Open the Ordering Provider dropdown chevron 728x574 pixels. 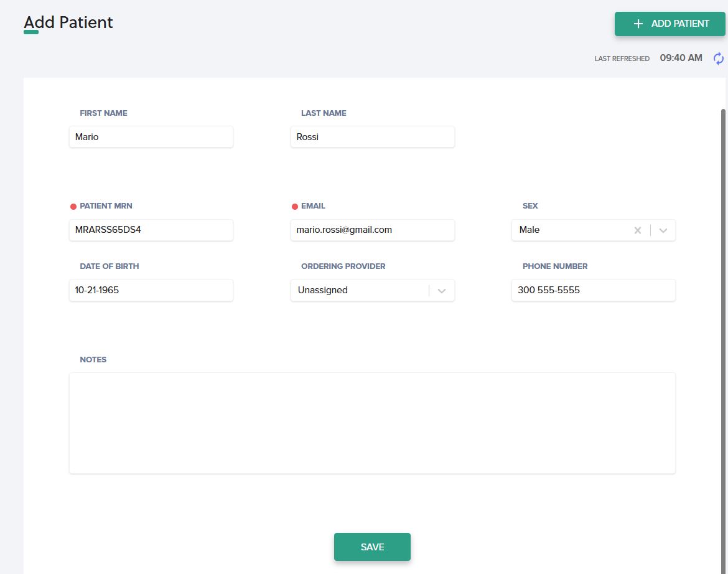point(442,291)
